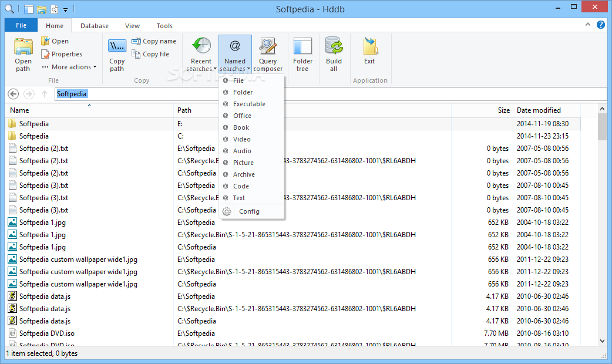This screenshot has width=612, height=364.
Task: Select Softpedia custom wallpaper wide1.jpg in C:\Softpedia
Action: pos(292,284)
